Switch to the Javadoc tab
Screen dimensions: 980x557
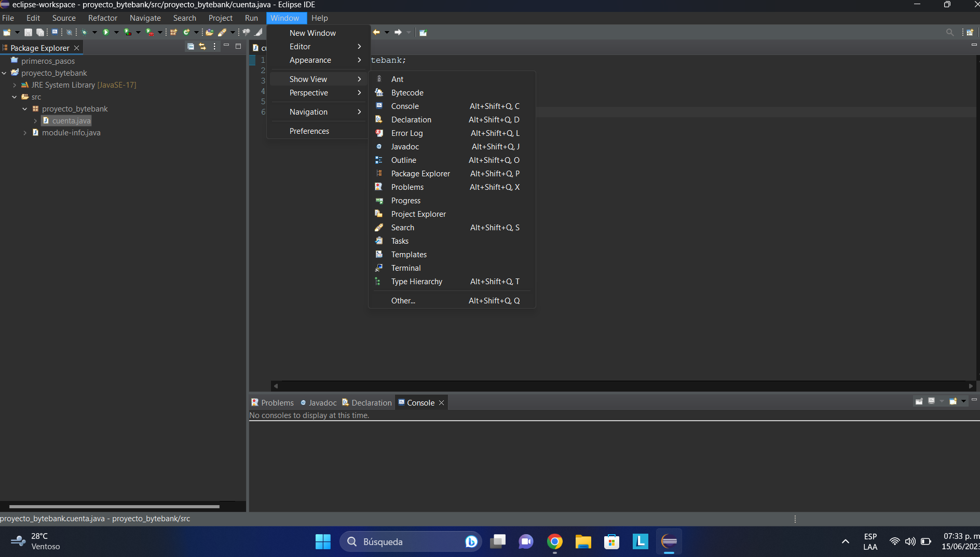point(318,403)
